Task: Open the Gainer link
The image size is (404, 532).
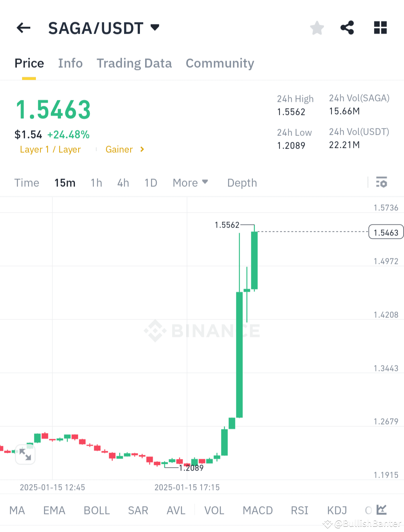Action: click(119, 149)
